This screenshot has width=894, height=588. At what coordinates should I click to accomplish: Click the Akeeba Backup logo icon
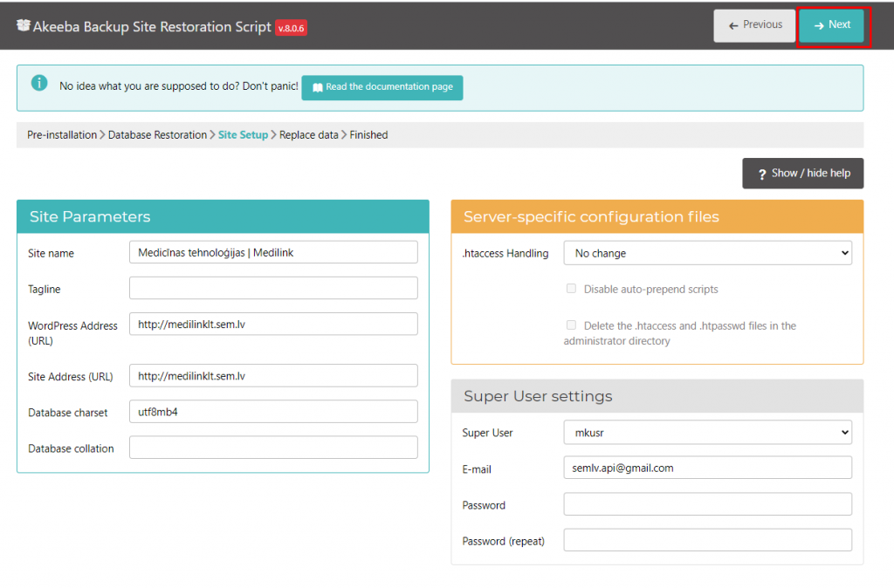[23, 25]
